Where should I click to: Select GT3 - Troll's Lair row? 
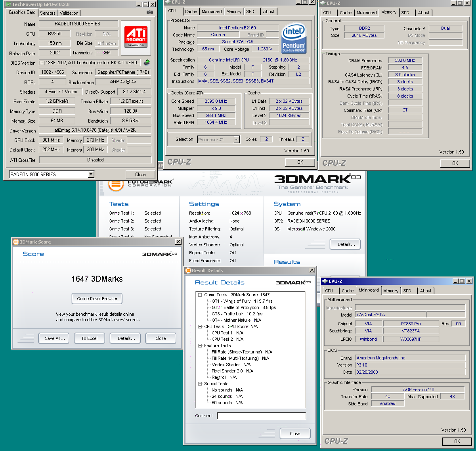pos(237,314)
